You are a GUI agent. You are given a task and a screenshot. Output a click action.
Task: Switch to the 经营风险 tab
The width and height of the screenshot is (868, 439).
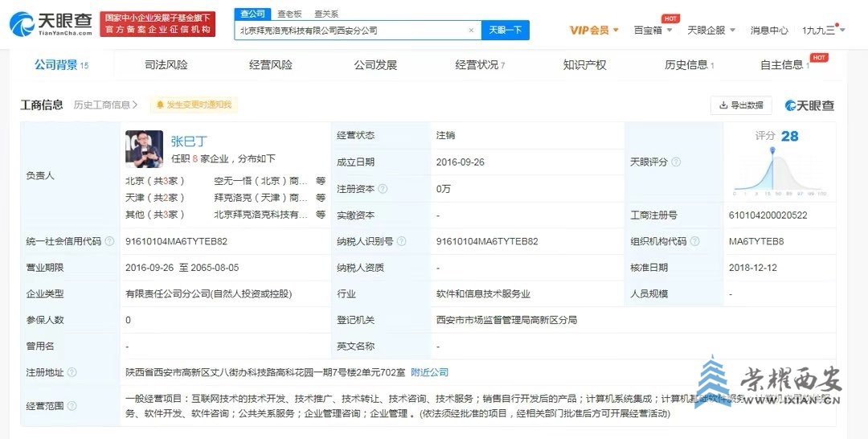coord(271,65)
